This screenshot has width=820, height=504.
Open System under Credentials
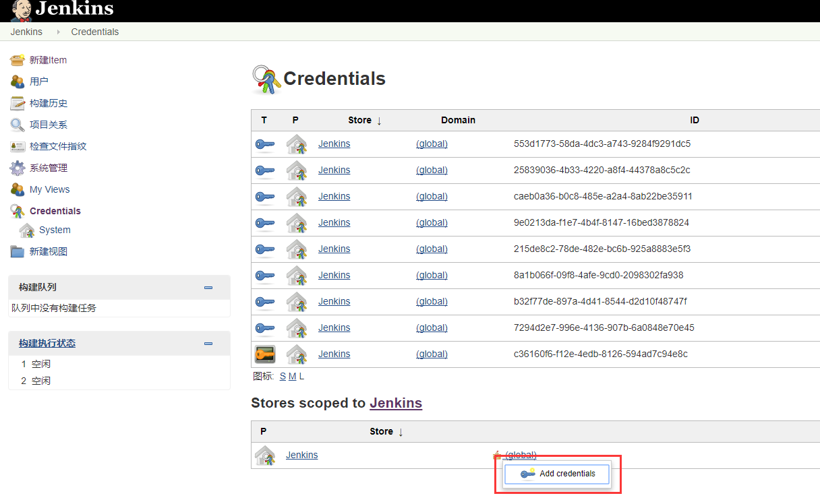(55, 230)
